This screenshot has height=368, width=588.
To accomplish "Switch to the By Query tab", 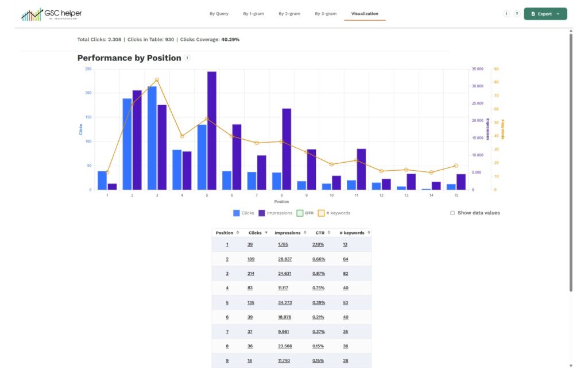I will [x=219, y=14].
